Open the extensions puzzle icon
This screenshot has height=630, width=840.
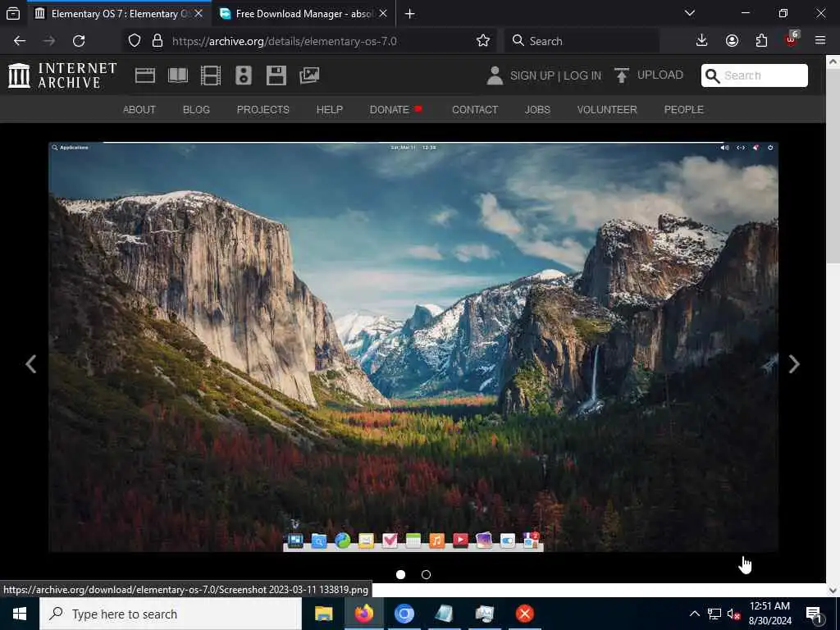point(761,41)
